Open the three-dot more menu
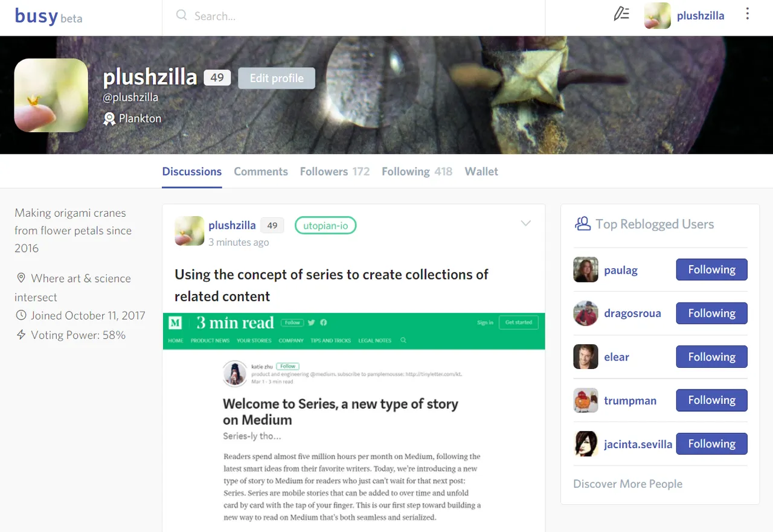 pyautogui.click(x=748, y=14)
